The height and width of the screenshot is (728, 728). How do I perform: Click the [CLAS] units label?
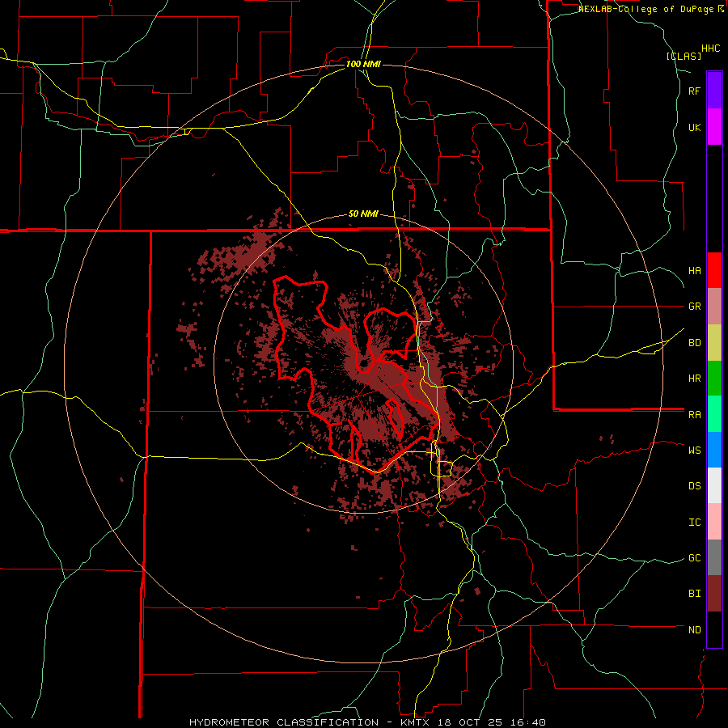click(684, 56)
